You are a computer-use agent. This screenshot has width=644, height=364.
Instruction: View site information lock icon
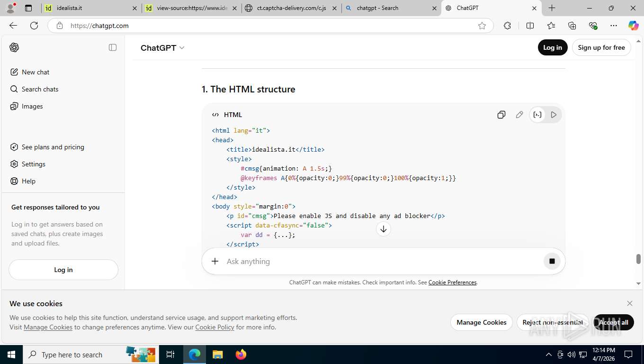[x=59, y=26]
